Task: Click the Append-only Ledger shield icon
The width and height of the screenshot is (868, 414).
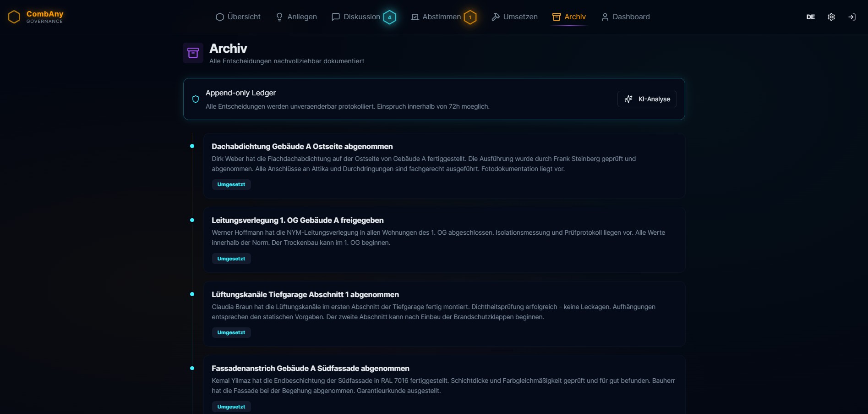Action: tap(196, 99)
